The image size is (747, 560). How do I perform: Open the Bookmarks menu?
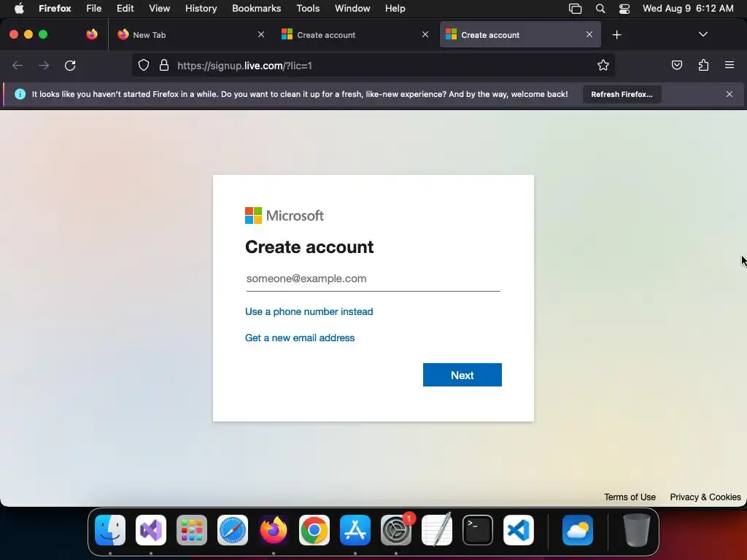click(256, 8)
